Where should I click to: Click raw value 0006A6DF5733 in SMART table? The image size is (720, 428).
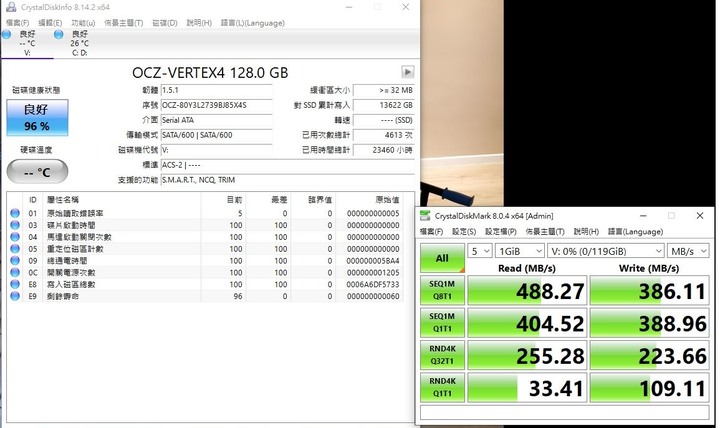tap(373, 284)
